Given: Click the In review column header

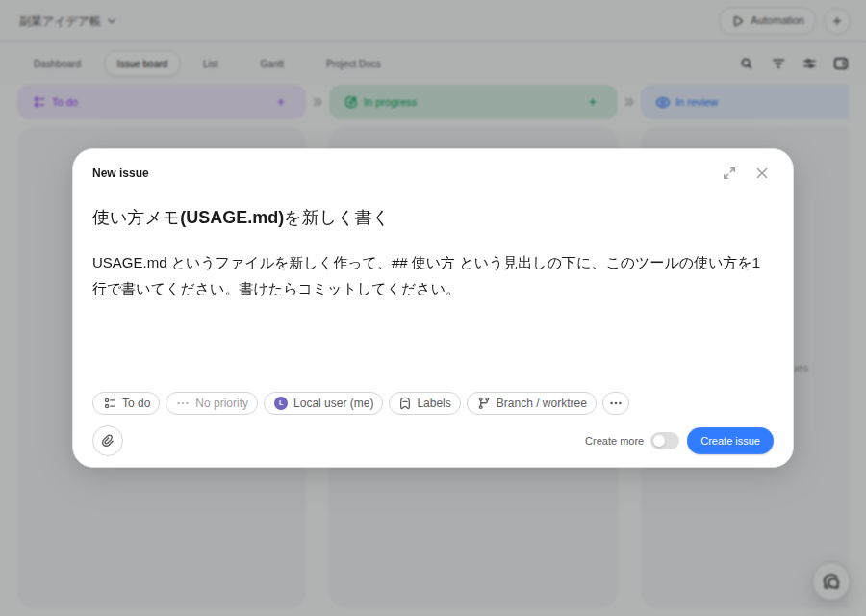Looking at the screenshot, I should 745,102.
